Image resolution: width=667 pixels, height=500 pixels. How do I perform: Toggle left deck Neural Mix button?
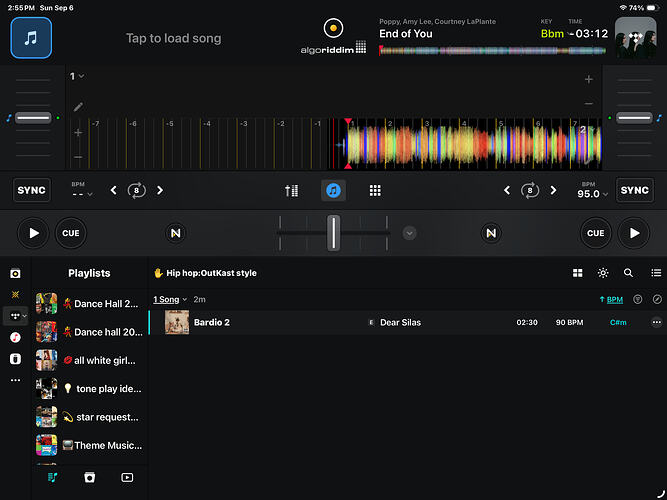click(175, 233)
